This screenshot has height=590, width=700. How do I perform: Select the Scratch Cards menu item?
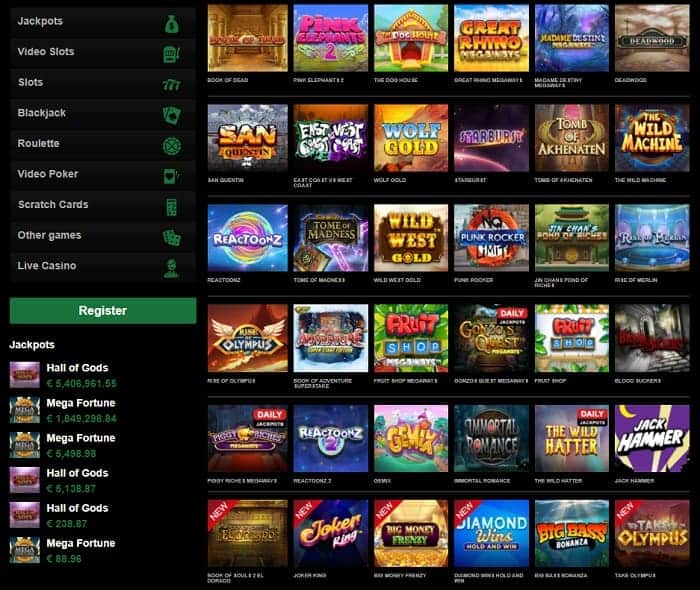[103, 205]
